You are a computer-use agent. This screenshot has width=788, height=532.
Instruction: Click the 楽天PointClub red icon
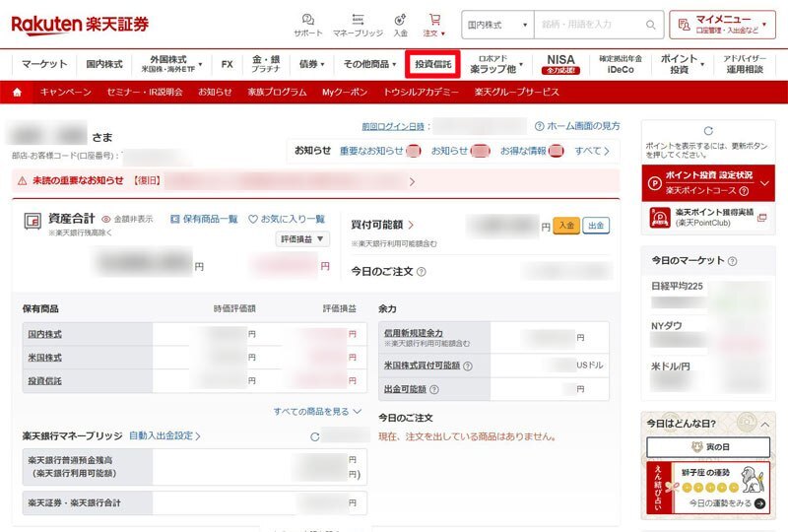(660, 218)
